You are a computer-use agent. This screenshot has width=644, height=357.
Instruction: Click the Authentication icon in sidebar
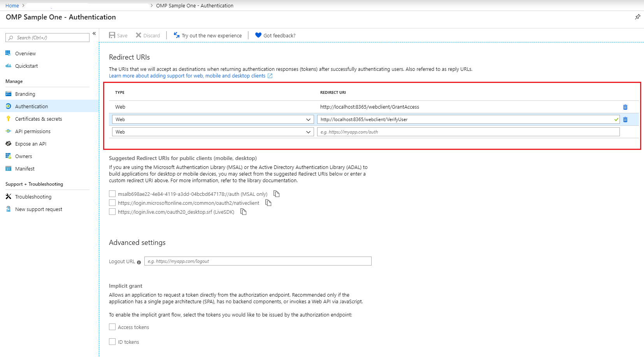(8, 106)
